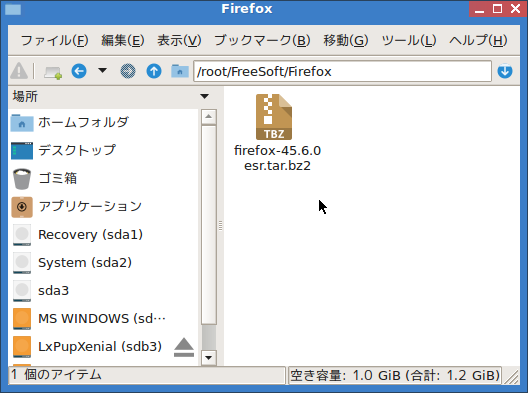
Task: Open the 移動(G) menu
Action: click(x=346, y=40)
